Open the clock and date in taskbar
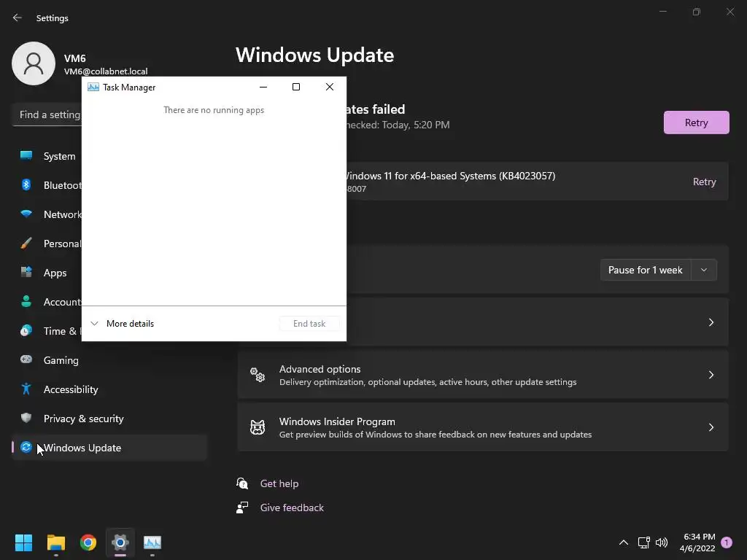The height and width of the screenshot is (560, 747). pyautogui.click(x=697, y=542)
